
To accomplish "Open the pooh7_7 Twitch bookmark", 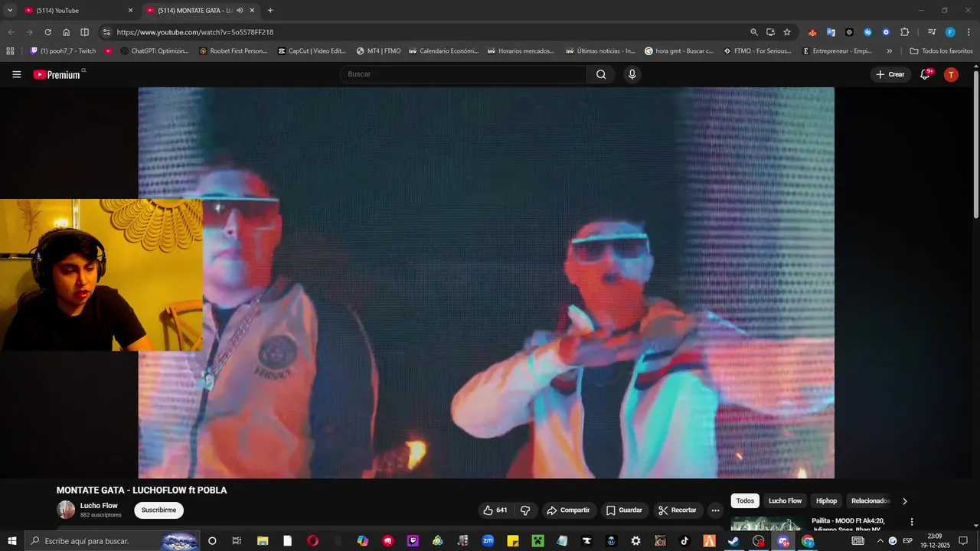I will 63,51.
